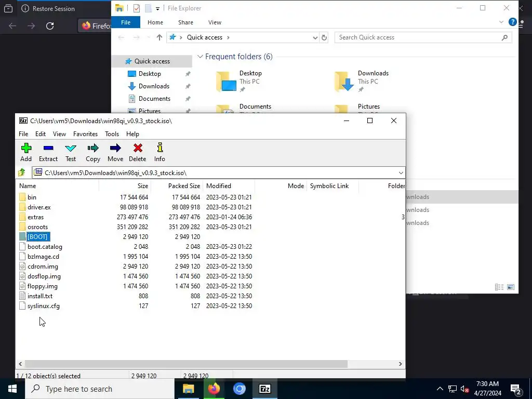Open File tab in File Explorer
532x399 pixels.
coord(126,22)
